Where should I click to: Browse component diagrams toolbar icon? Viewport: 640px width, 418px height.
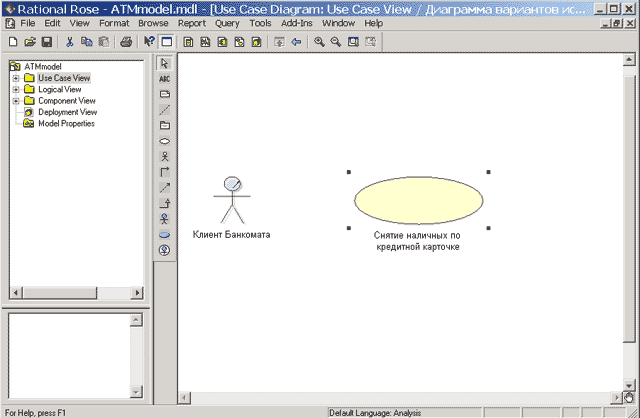[x=222, y=42]
